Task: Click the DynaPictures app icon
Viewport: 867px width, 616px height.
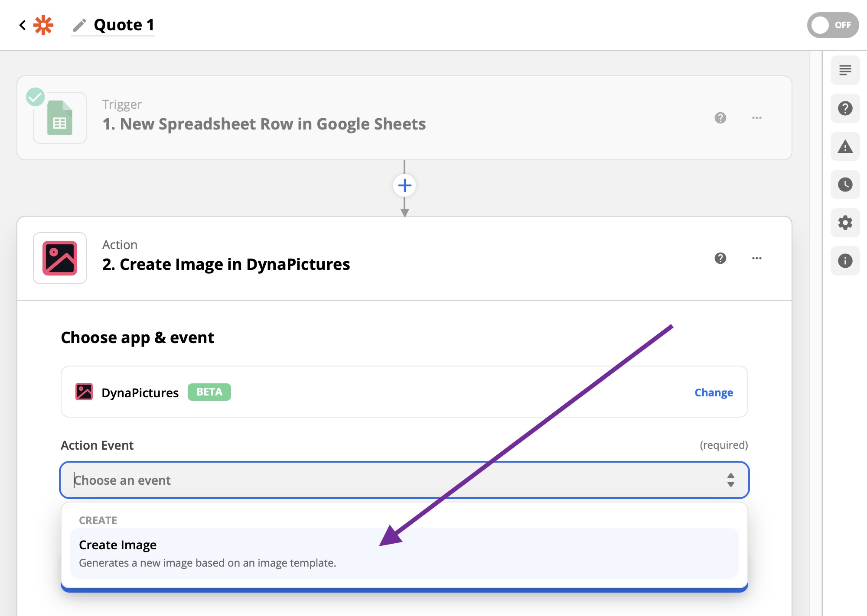Action: click(85, 392)
